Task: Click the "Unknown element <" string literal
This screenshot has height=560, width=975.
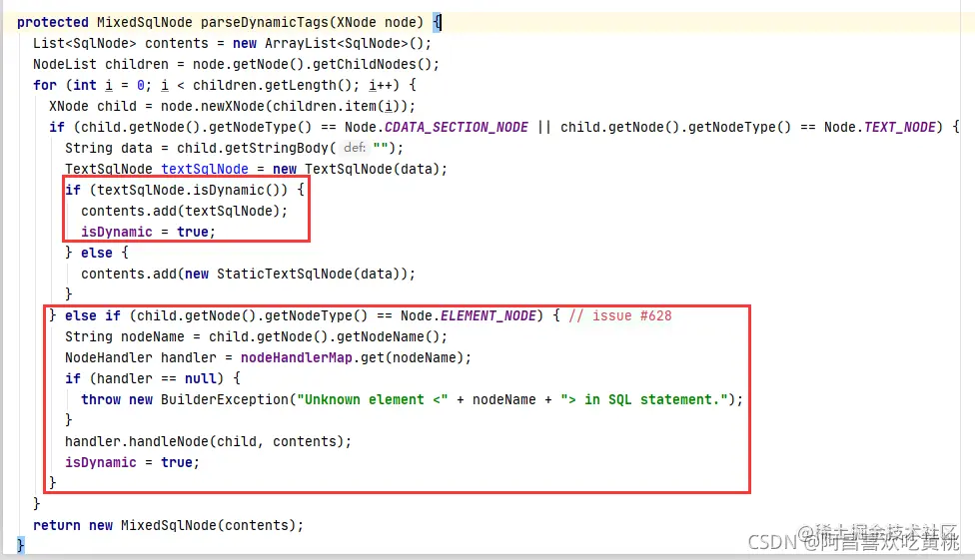Action: [372, 399]
